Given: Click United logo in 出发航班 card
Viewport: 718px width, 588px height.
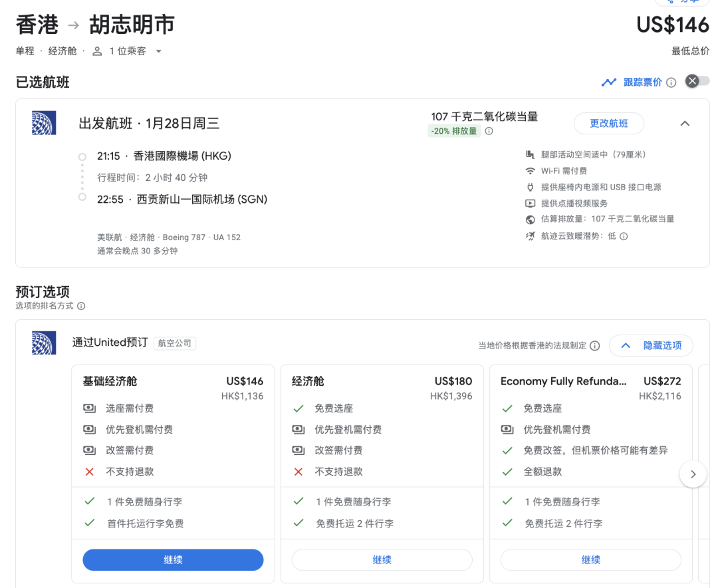Looking at the screenshot, I should click(44, 124).
